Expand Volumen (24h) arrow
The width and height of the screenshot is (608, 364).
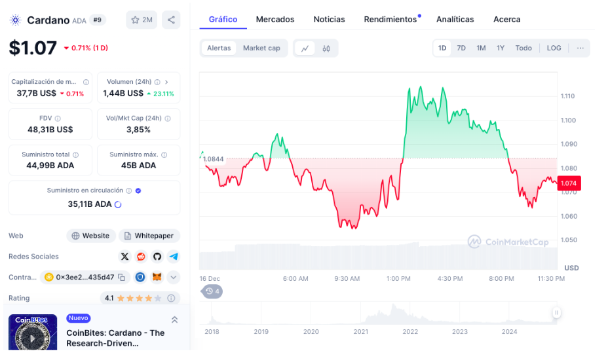pos(166,82)
